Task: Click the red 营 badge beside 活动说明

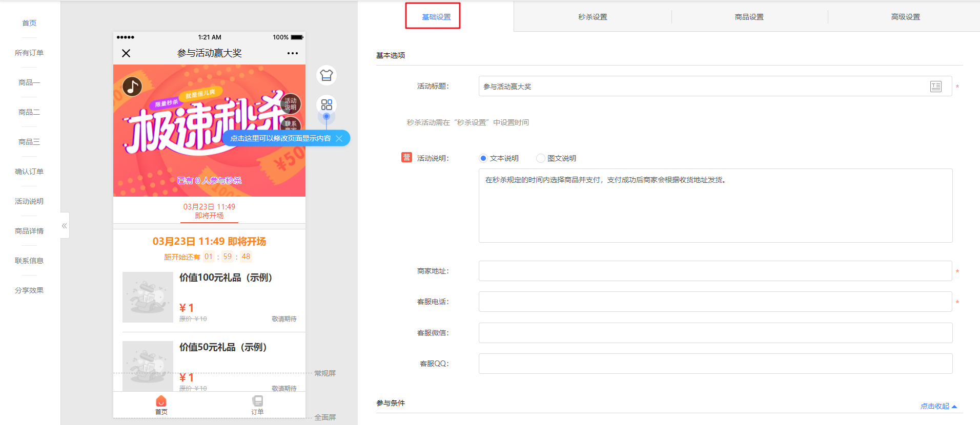Action: click(406, 158)
